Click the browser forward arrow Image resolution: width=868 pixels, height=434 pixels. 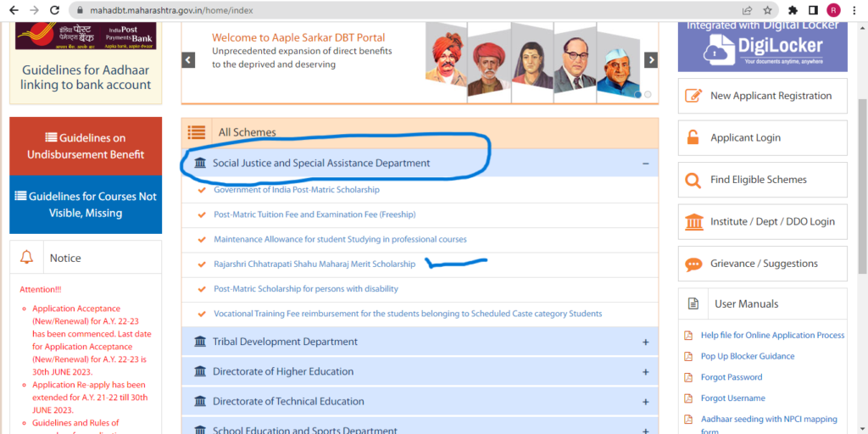34,10
